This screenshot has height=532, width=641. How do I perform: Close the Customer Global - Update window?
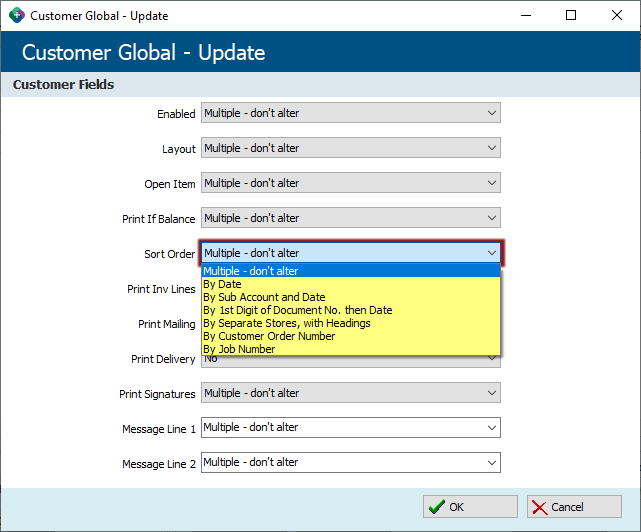(616, 16)
